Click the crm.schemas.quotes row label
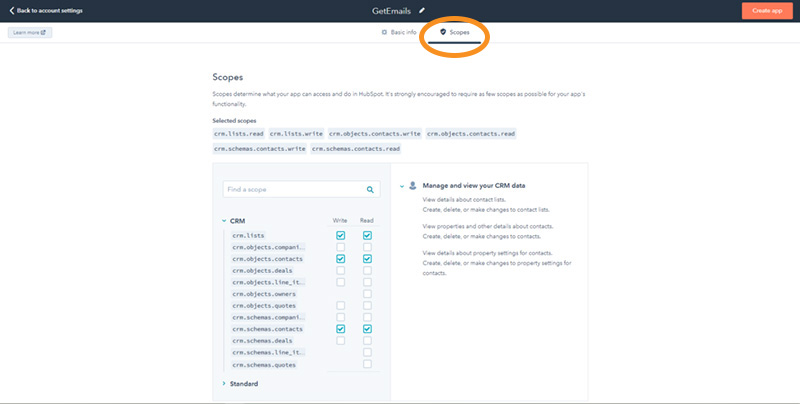 click(264, 365)
